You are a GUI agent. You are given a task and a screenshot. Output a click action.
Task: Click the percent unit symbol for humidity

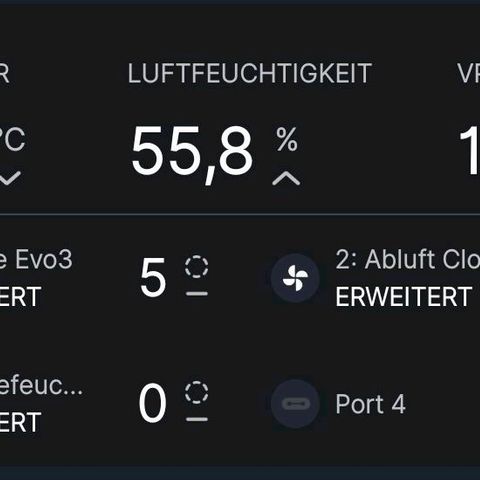pyautogui.click(x=287, y=139)
